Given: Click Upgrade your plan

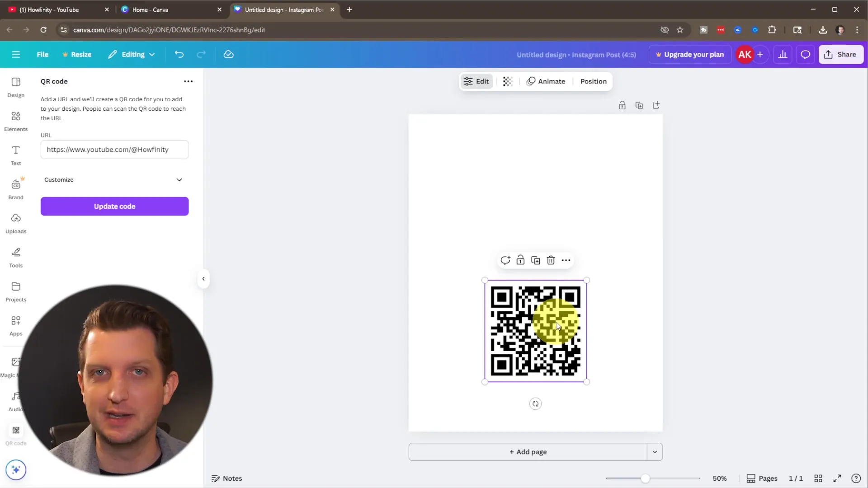Looking at the screenshot, I should [690, 54].
